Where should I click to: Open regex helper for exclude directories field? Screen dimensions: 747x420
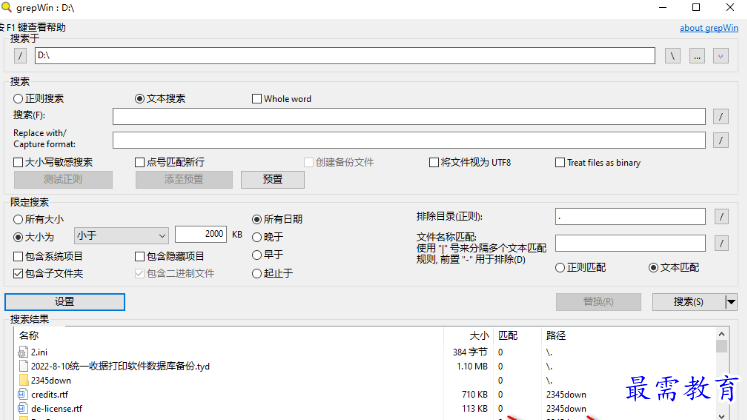pyautogui.click(x=722, y=217)
